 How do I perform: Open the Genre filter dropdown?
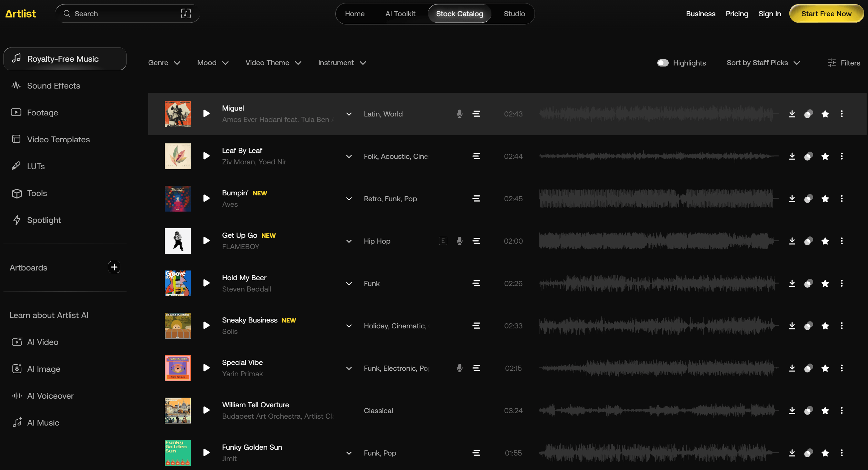pos(164,63)
